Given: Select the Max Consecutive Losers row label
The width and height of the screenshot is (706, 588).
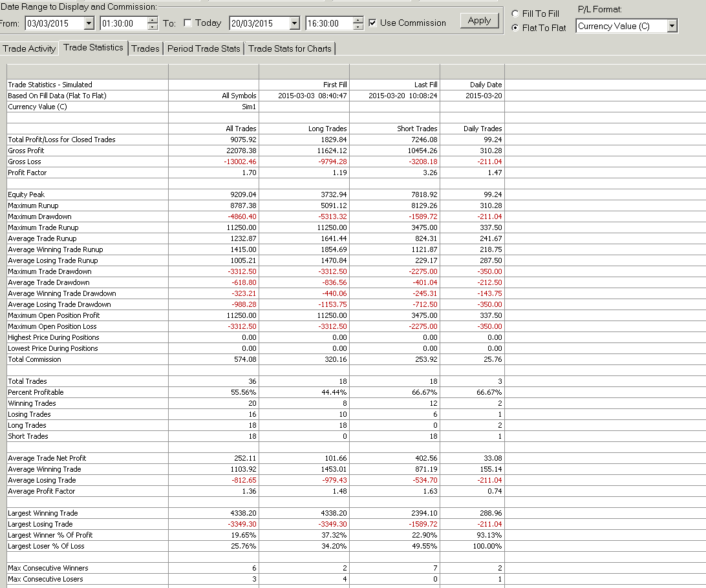Looking at the screenshot, I should [45, 579].
